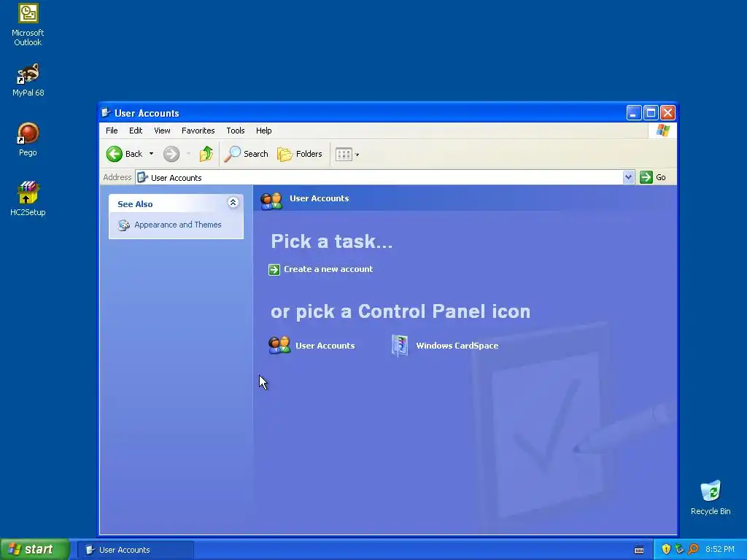Open the Edit menu
This screenshot has height=560, width=747.
(x=136, y=131)
